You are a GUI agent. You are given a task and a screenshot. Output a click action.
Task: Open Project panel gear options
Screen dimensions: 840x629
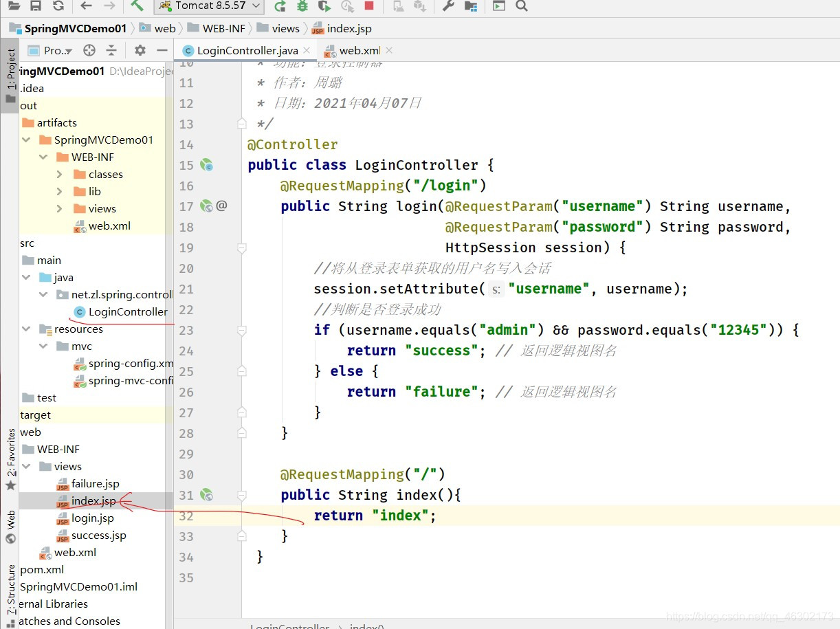click(140, 50)
